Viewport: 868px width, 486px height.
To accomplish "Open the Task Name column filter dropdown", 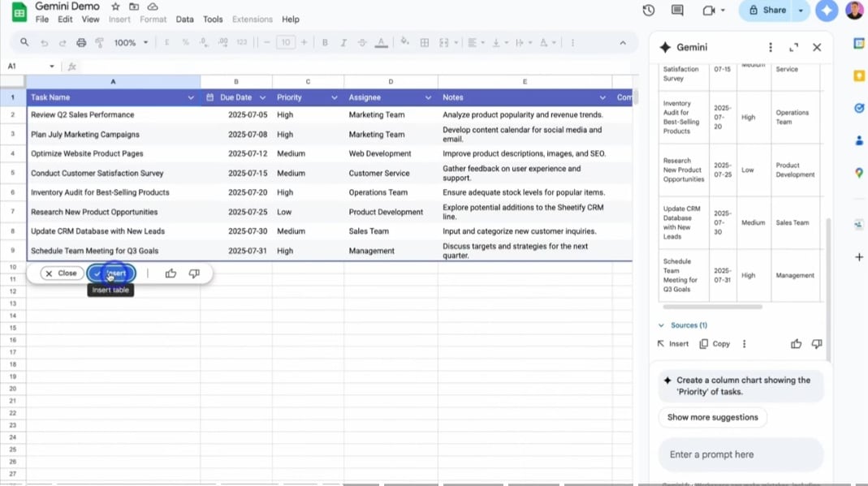I will (191, 97).
